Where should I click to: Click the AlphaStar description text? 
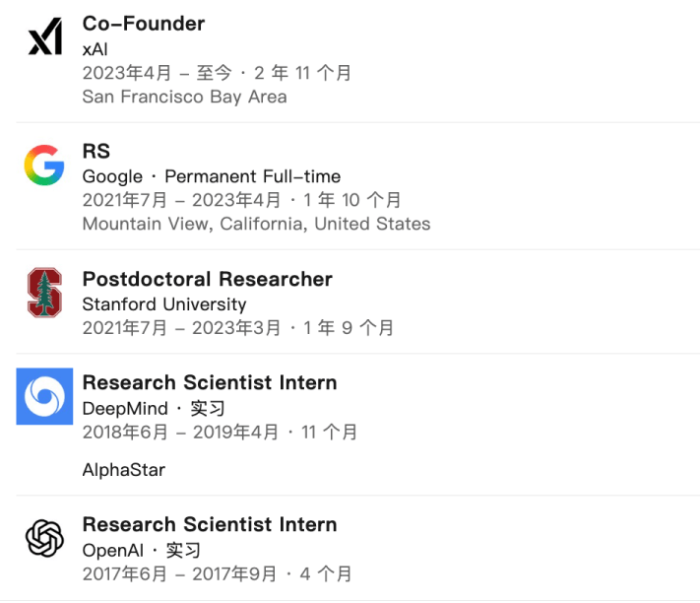coord(124,470)
